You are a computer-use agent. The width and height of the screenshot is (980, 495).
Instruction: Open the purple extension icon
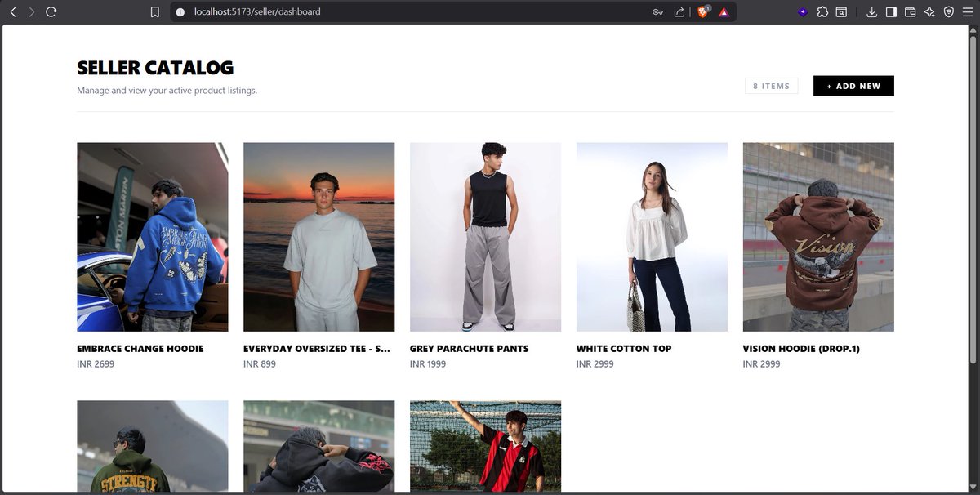tap(803, 12)
